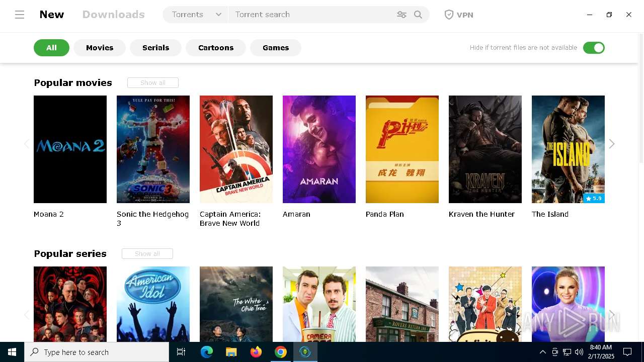644x362 pixels.
Task: Click the magnifier search icon
Action: tap(418, 15)
